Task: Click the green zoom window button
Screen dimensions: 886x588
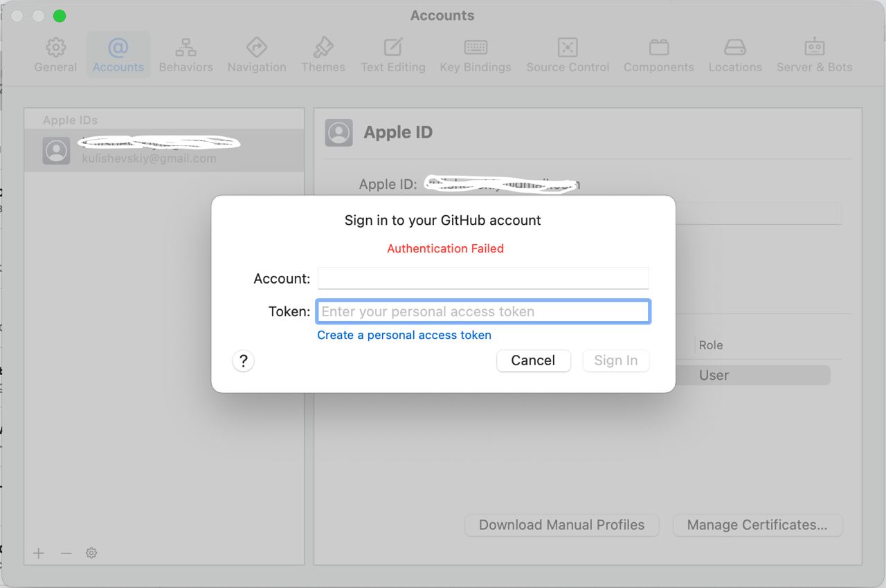Action: (x=60, y=15)
